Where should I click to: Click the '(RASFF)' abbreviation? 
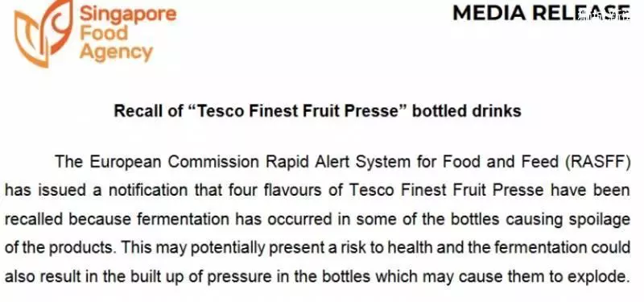(x=597, y=162)
